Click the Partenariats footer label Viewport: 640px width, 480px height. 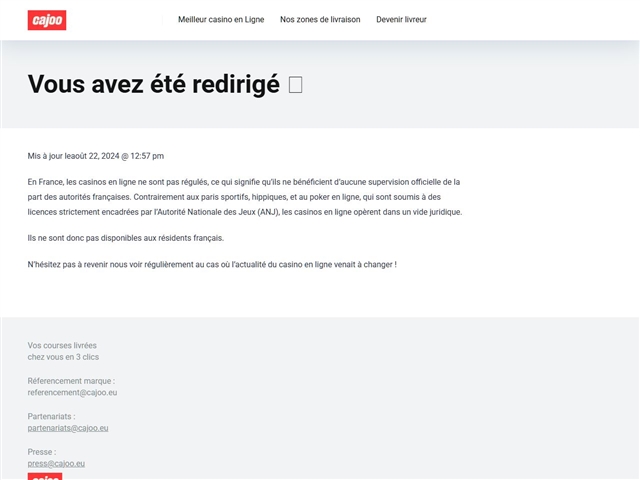click(51, 416)
